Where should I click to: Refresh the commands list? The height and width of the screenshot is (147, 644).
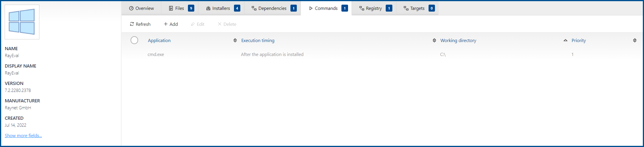[140, 24]
